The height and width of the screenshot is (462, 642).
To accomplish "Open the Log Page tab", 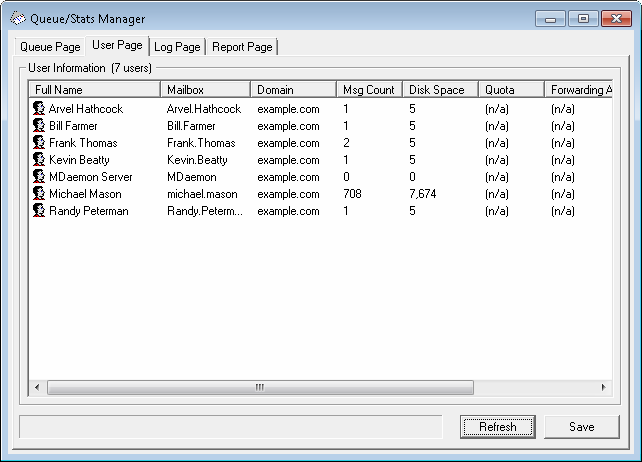I will click(177, 47).
